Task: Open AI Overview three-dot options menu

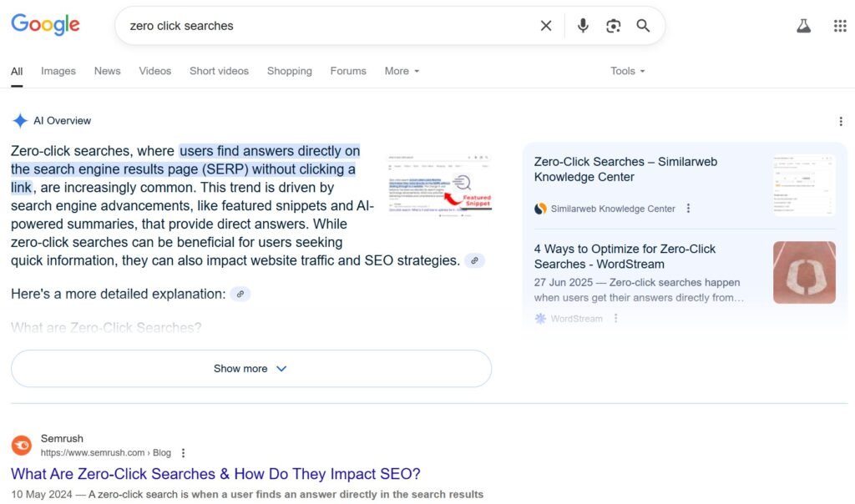Action: tap(841, 121)
